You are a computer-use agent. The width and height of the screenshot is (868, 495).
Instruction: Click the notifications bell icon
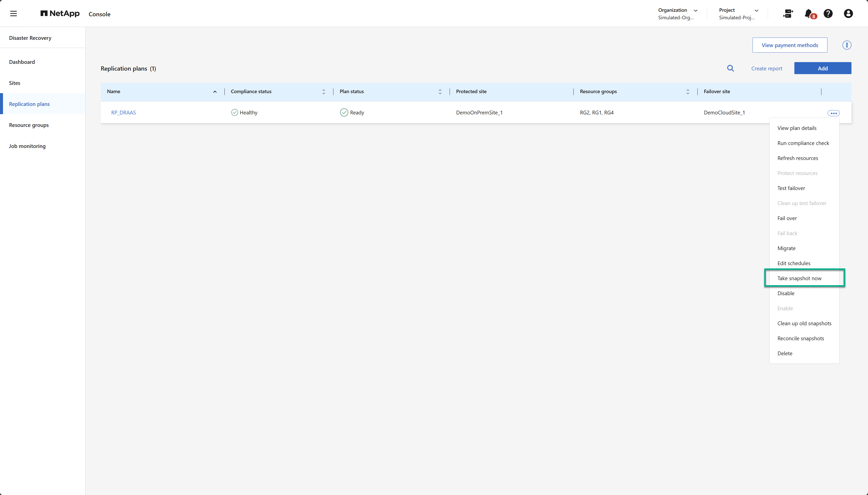click(808, 14)
